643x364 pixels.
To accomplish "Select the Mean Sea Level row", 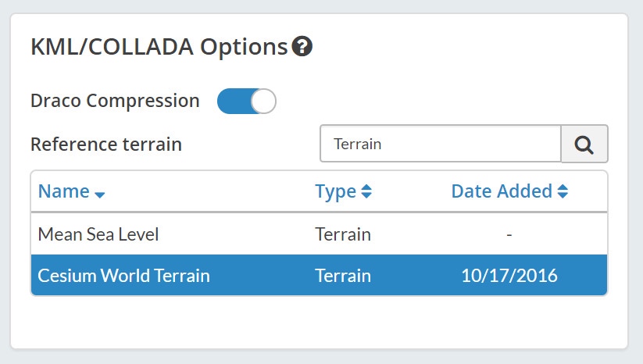I will click(98, 234).
